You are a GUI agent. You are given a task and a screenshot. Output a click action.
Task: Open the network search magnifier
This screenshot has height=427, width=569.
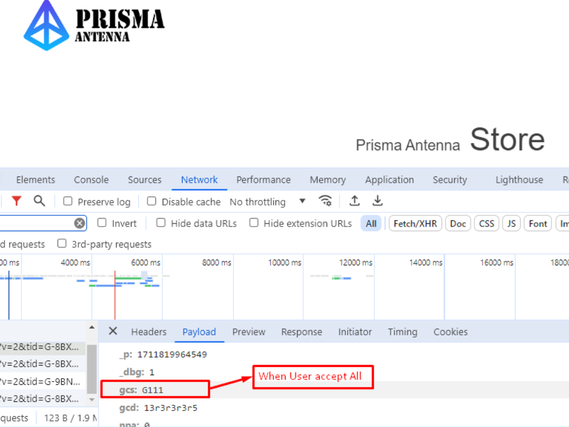point(39,201)
